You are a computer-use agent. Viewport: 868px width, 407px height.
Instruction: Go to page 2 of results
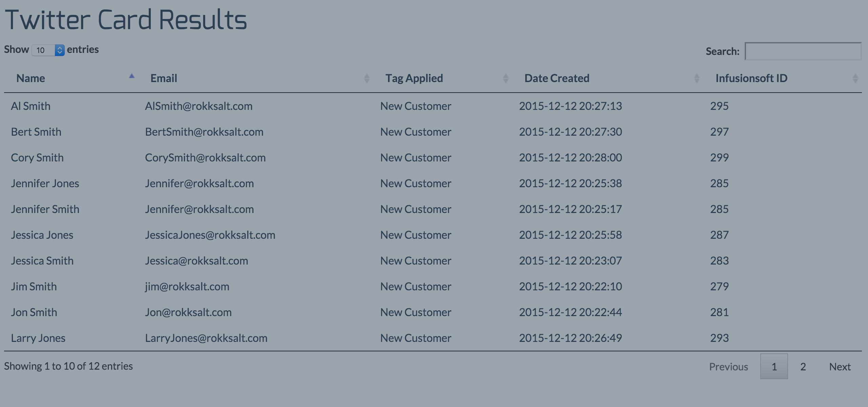point(803,367)
